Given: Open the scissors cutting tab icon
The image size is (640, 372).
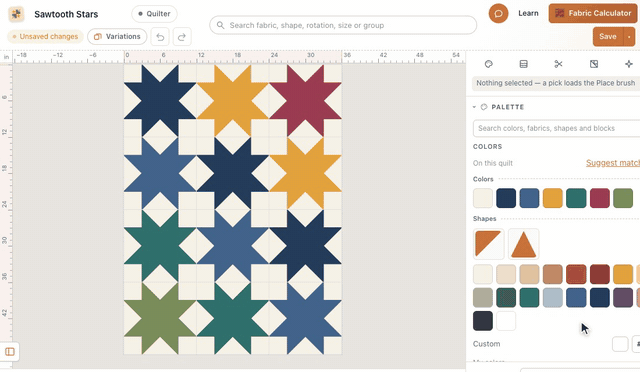Looking at the screenshot, I should click(x=558, y=64).
